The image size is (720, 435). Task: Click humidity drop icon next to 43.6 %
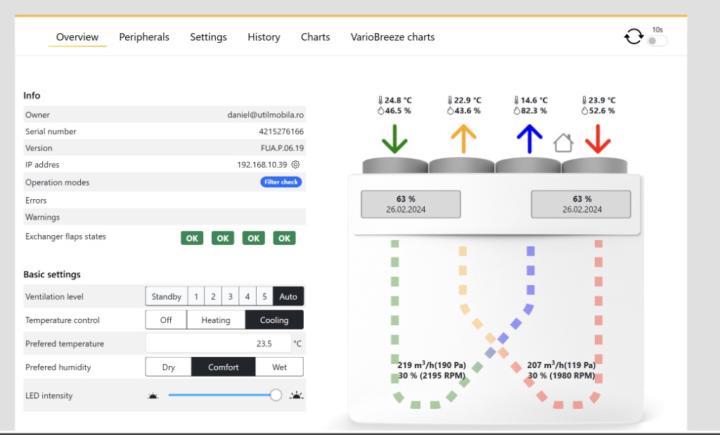pos(450,111)
